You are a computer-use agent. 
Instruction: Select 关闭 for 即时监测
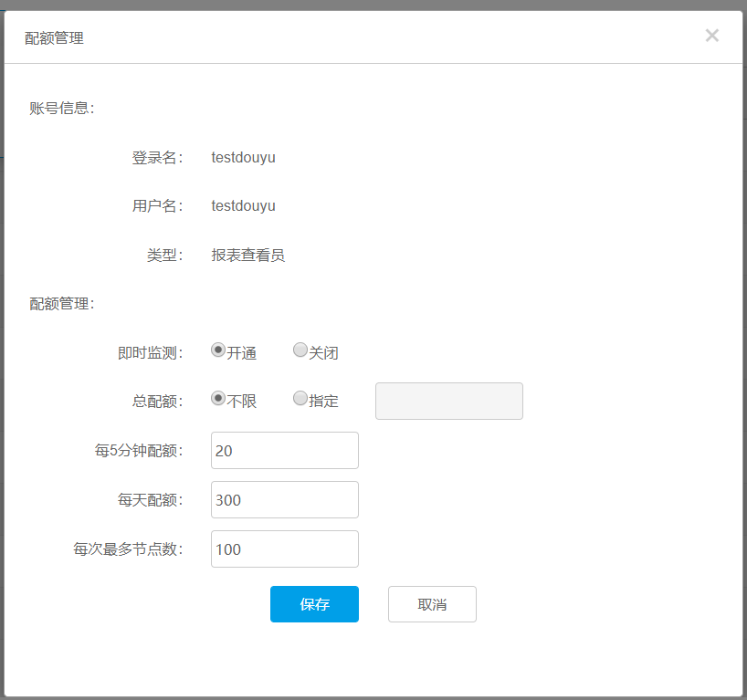click(x=300, y=350)
